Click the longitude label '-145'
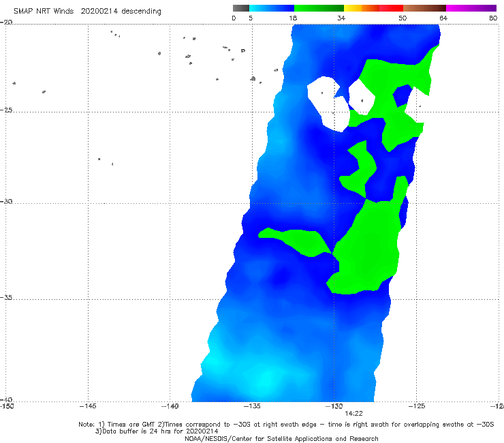Viewport: 504px width, 443px height. click(x=88, y=406)
